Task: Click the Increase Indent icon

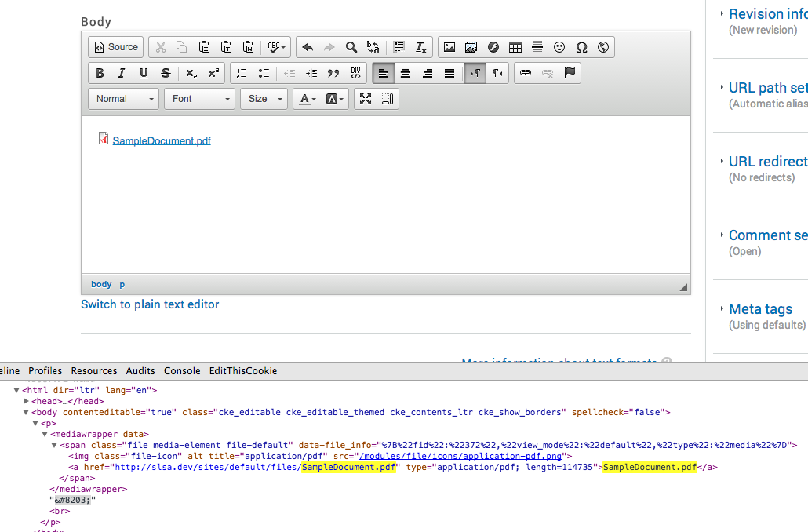Action: 311,73
